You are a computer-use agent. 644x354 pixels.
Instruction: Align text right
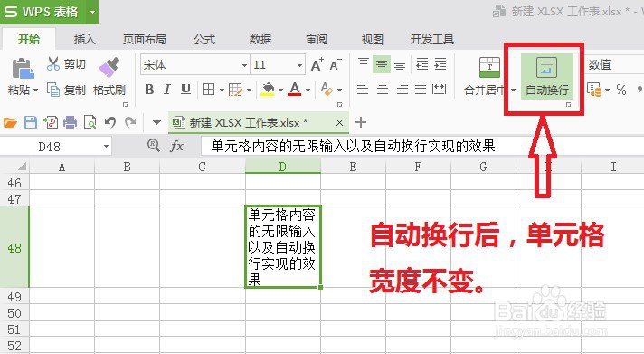402,90
